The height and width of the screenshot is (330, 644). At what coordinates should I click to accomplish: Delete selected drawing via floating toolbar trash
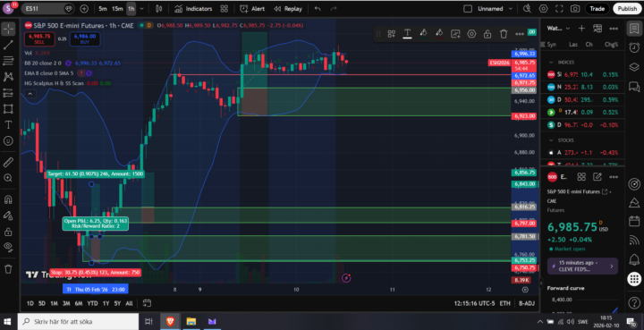pos(504,34)
